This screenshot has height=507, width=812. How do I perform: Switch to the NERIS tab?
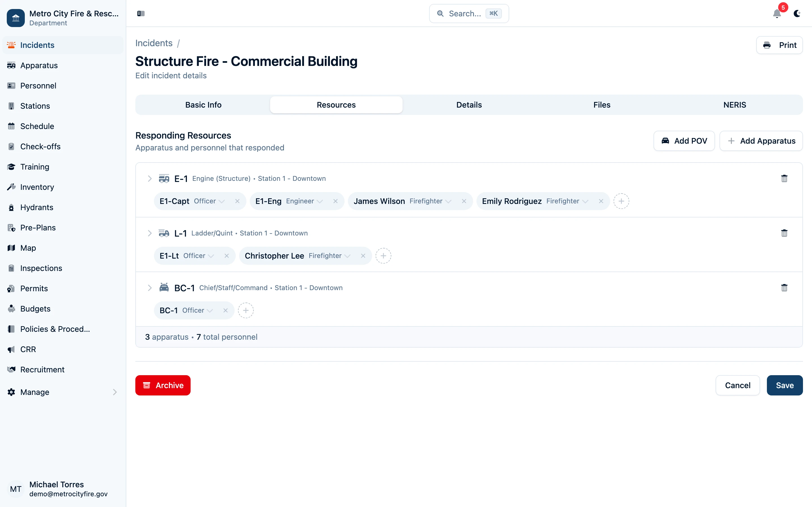pos(734,104)
